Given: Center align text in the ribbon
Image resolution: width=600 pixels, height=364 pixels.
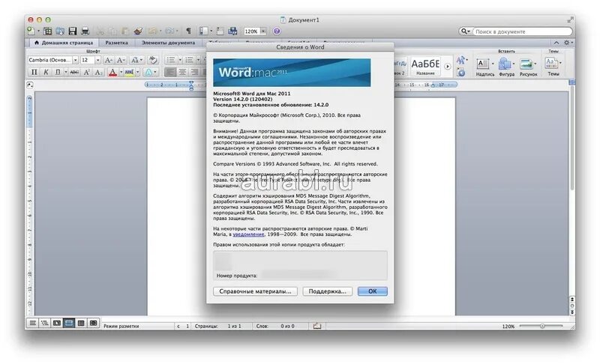Looking at the screenshot, I should click(182, 72).
